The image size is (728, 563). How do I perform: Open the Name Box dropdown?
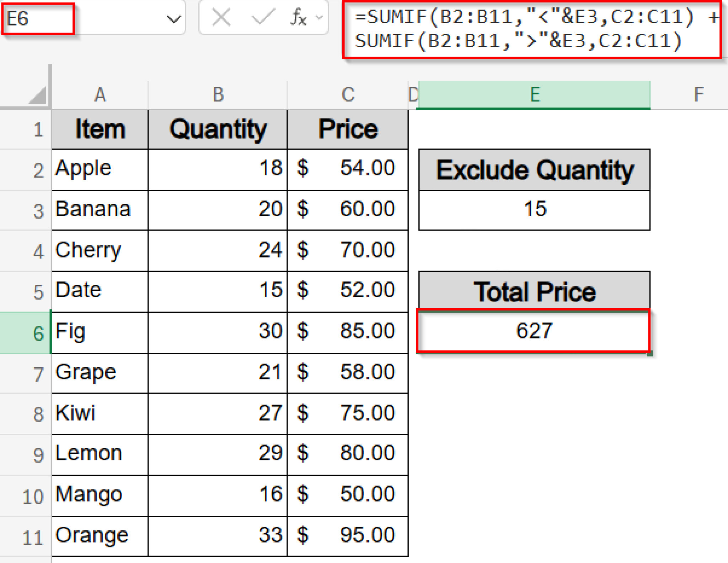pyautogui.click(x=173, y=18)
